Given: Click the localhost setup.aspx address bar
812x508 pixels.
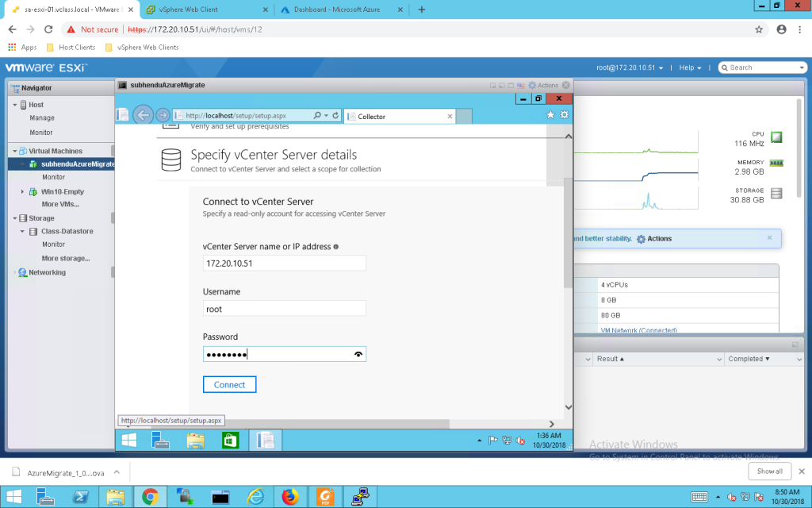Looking at the screenshot, I should tap(241, 116).
